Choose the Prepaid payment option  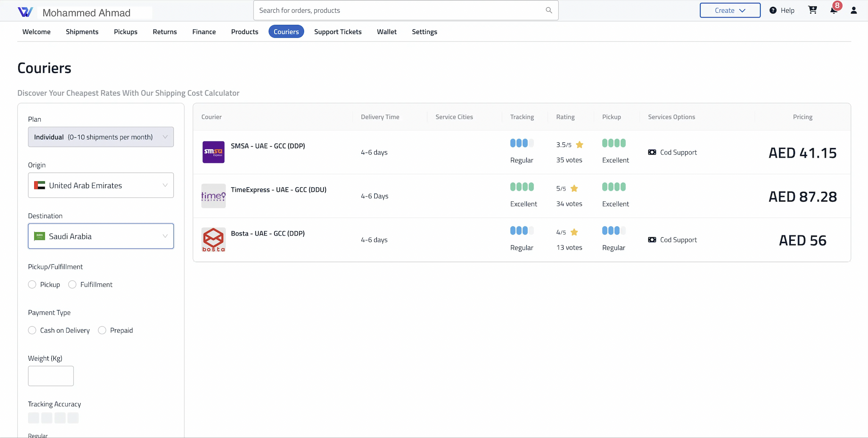point(102,330)
